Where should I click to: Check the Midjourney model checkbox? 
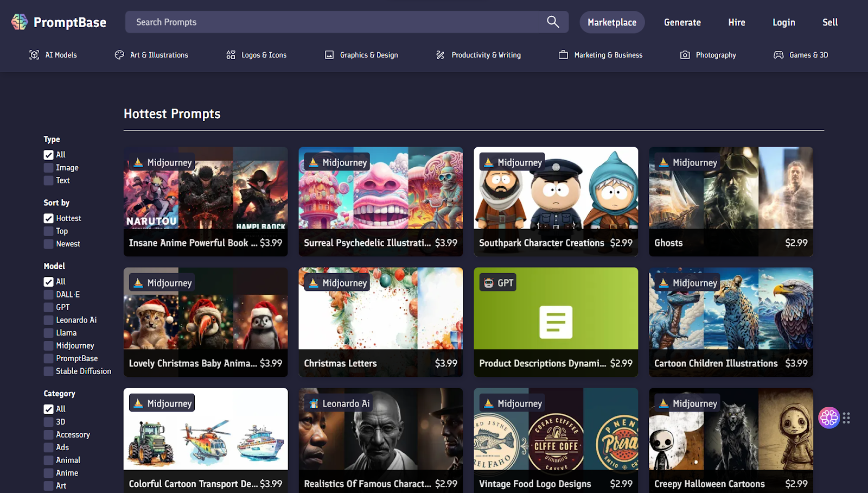coord(49,346)
